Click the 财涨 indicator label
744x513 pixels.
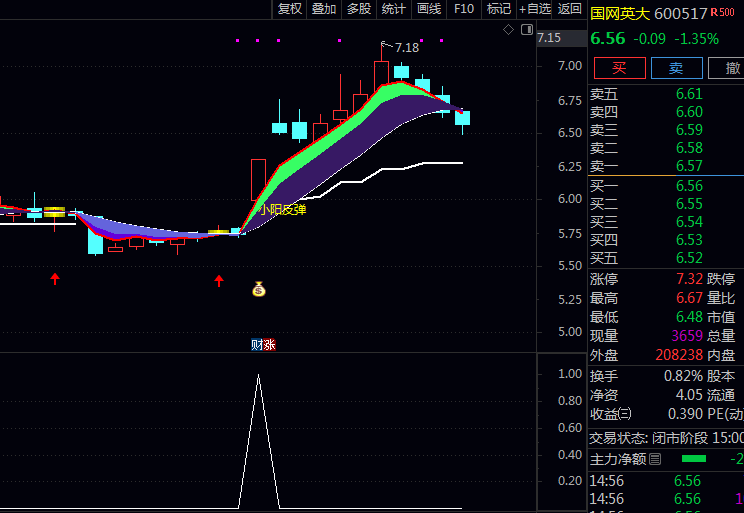[263, 345]
